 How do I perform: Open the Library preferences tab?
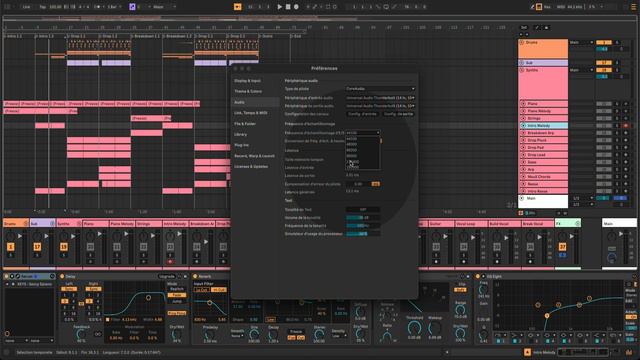(x=240, y=134)
